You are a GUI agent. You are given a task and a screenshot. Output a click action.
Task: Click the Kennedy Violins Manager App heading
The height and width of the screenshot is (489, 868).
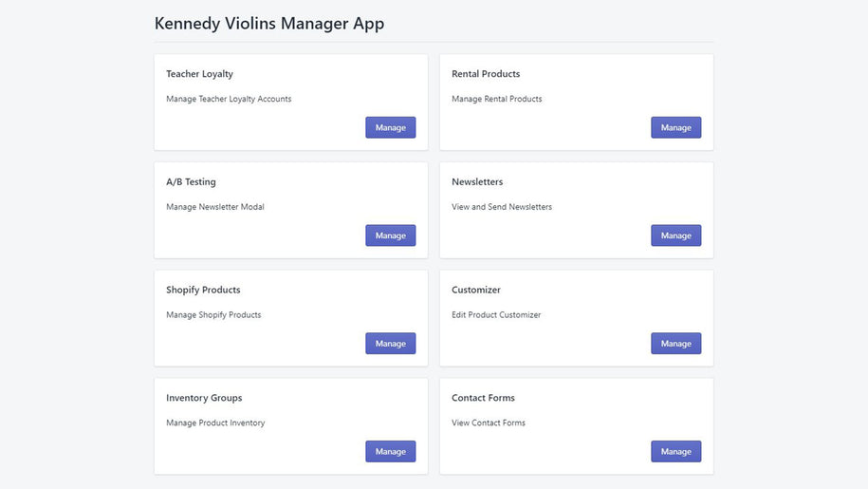(269, 24)
